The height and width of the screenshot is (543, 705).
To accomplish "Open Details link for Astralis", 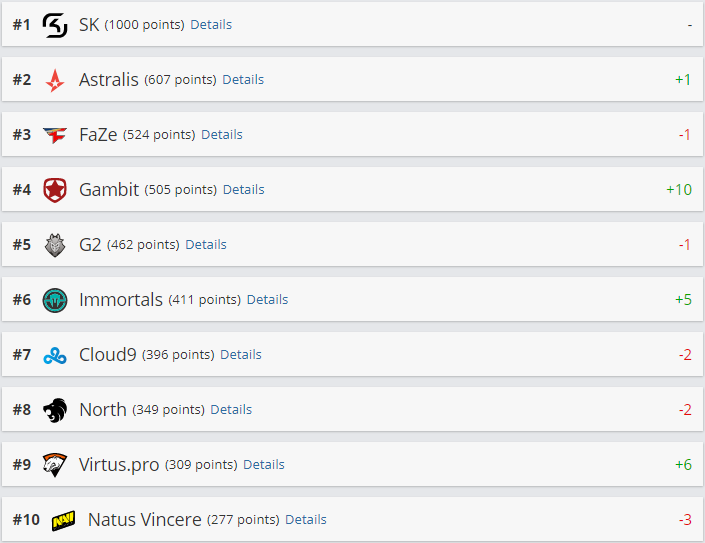I will 243,80.
